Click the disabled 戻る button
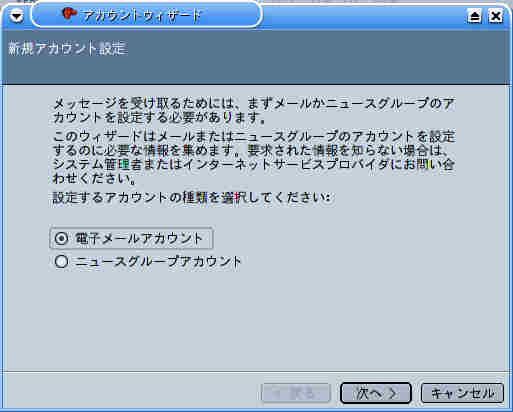The height and width of the screenshot is (412, 513). click(296, 393)
